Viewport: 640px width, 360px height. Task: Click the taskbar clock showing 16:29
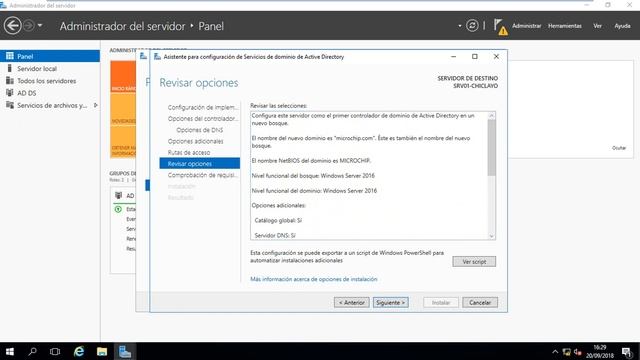(600, 351)
